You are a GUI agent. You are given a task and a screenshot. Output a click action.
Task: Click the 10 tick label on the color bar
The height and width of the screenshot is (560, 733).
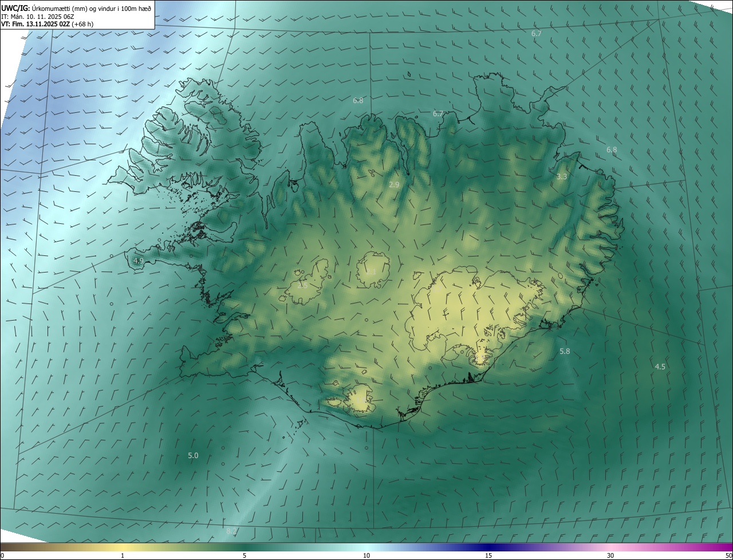click(x=366, y=555)
